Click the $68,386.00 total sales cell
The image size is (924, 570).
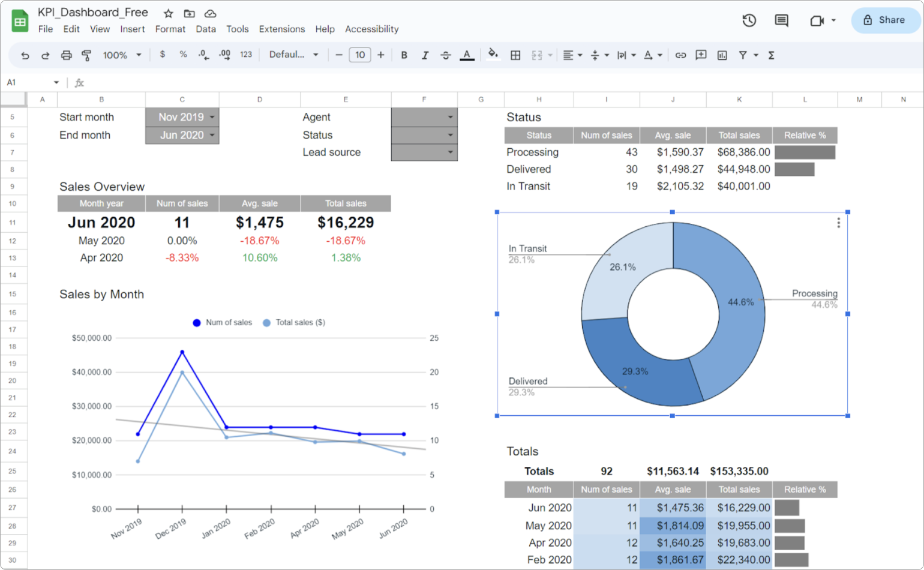click(x=739, y=152)
